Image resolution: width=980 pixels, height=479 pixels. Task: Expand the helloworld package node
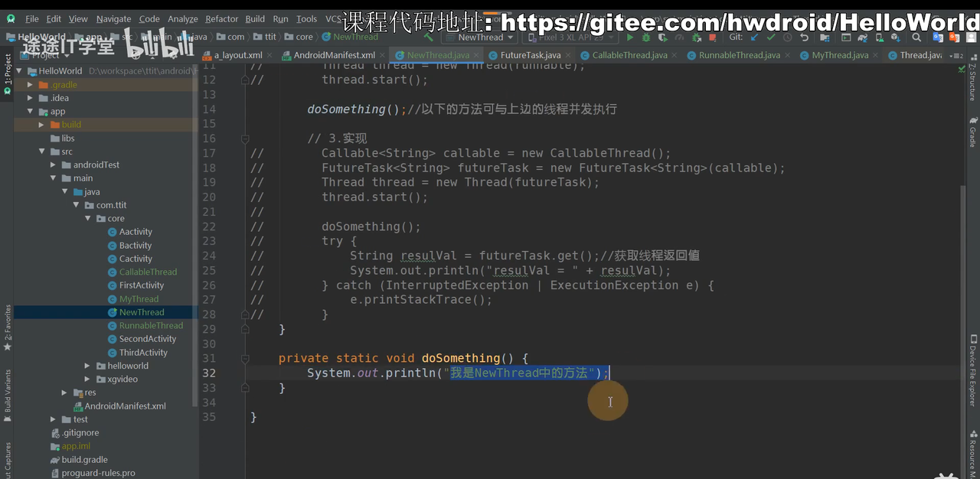pos(89,366)
